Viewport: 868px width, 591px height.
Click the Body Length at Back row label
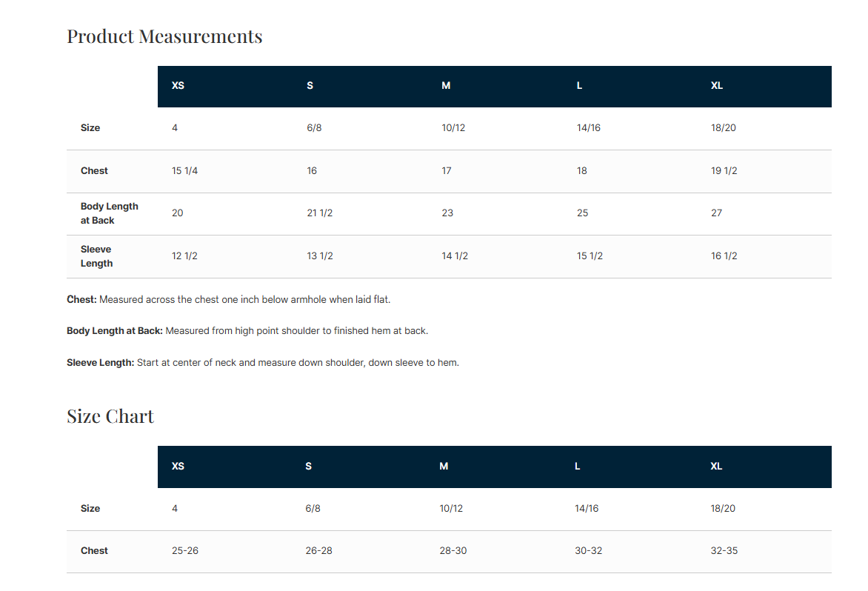pos(110,213)
